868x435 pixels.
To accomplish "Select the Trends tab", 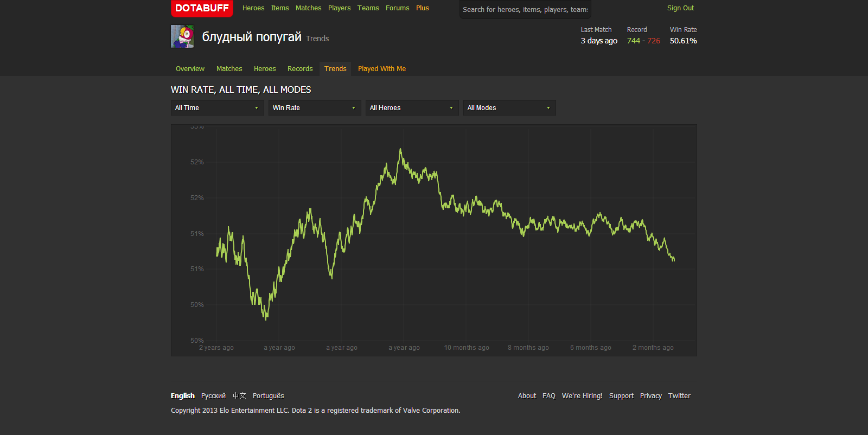I will pos(335,69).
